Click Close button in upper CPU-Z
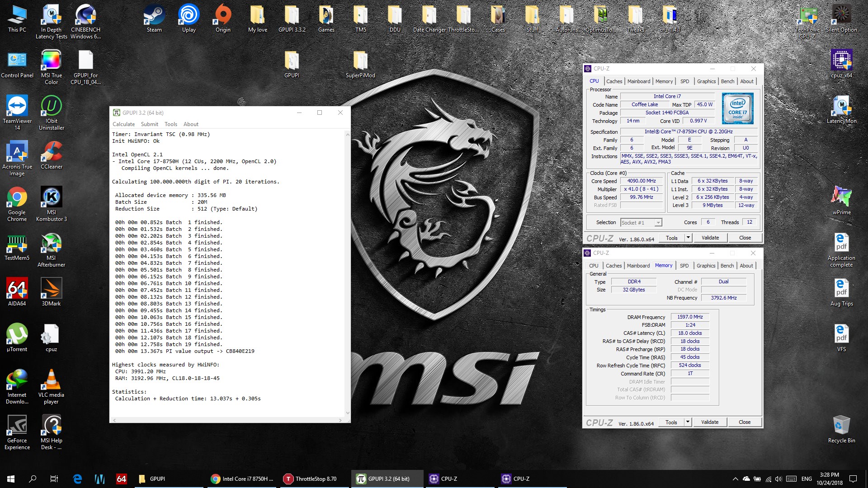Viewport: 868px width, 488px height. coord(745,238)
